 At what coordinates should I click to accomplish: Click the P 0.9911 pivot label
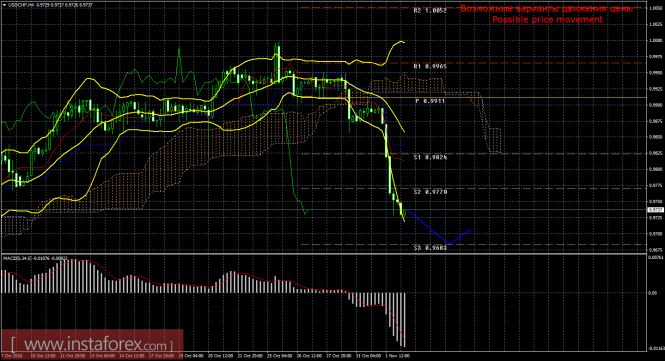(430, 101)
